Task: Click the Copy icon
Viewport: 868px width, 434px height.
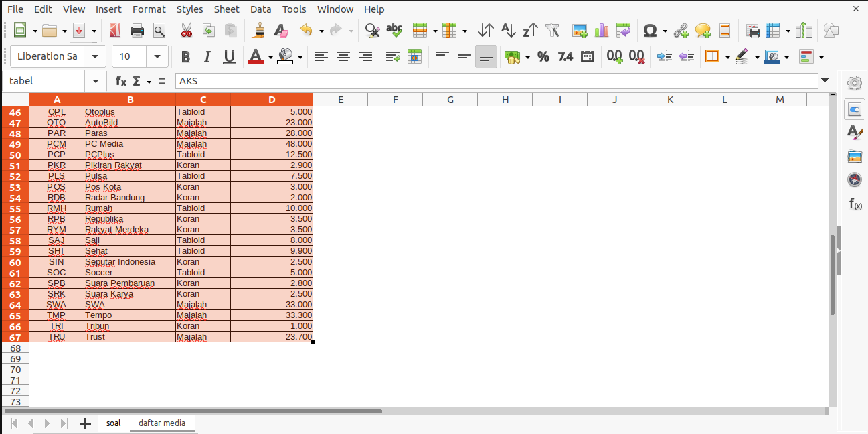Action: coord(209,30)
